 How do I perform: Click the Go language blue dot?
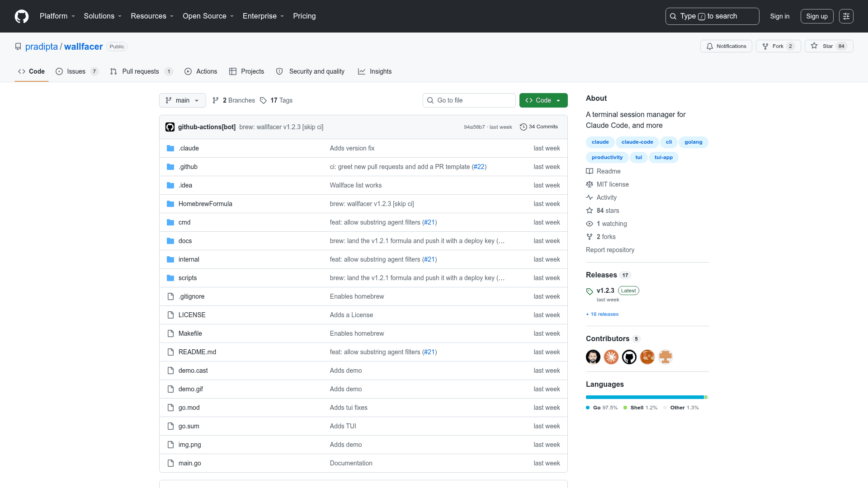pyautogui.click(x=588, y=408)
